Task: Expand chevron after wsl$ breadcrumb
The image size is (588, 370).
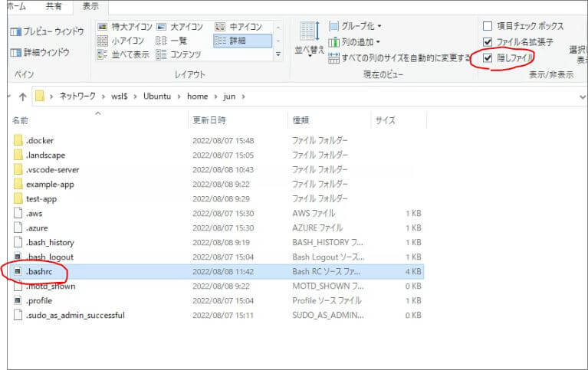Action: [136, 97]
